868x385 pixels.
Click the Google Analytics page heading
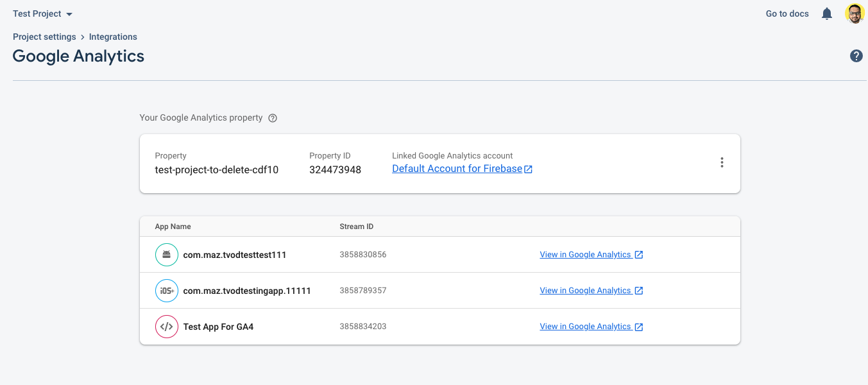tap(78, 56)
